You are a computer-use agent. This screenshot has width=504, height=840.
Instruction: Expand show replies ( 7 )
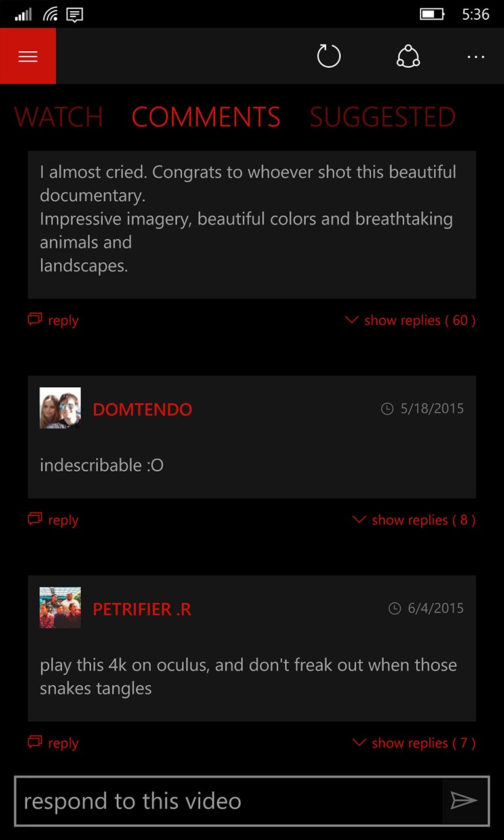pos(414,743)
